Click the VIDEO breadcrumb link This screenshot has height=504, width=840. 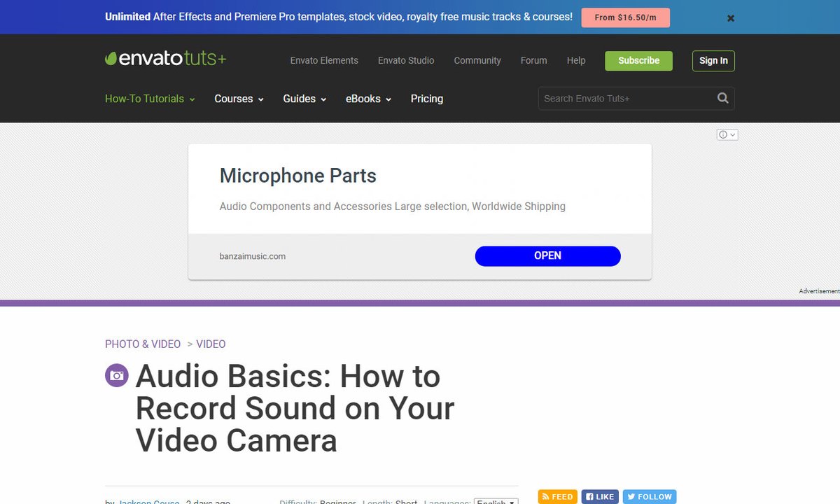pos(211,344)
